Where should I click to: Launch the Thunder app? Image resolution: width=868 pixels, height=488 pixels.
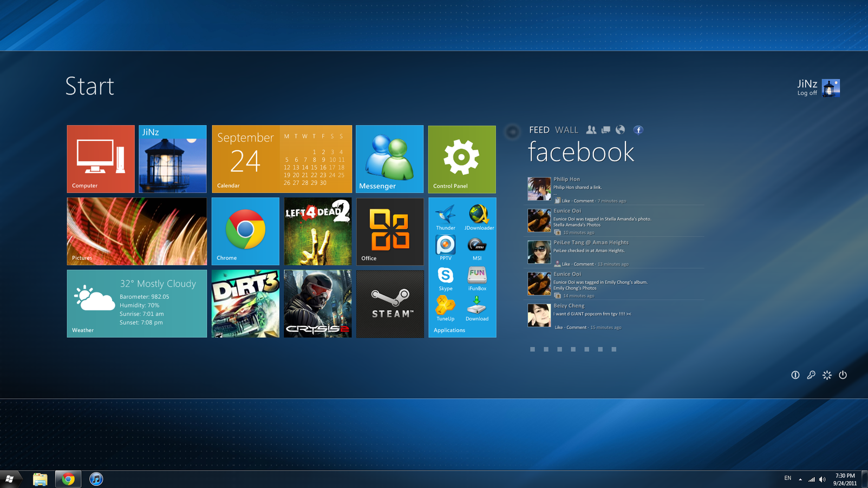445,215
